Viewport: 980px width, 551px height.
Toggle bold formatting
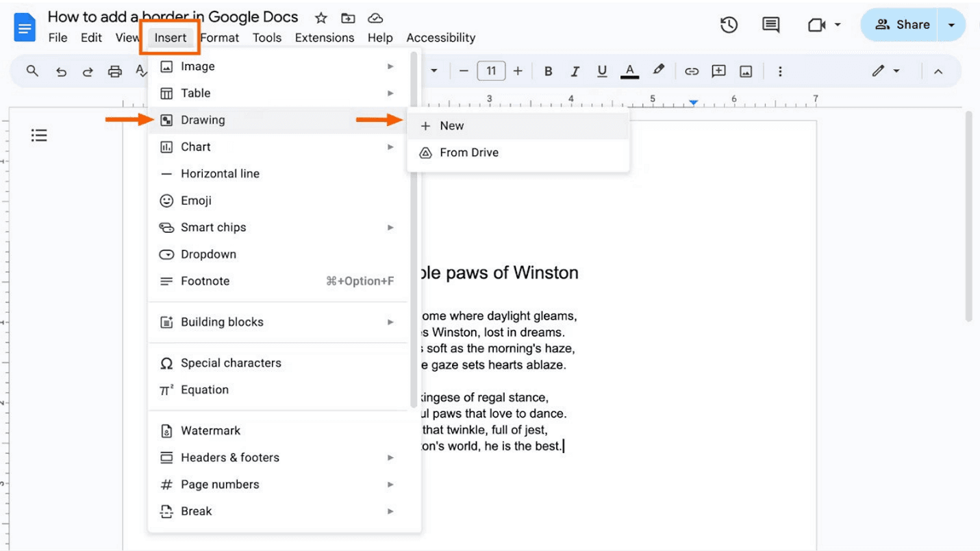548,71
